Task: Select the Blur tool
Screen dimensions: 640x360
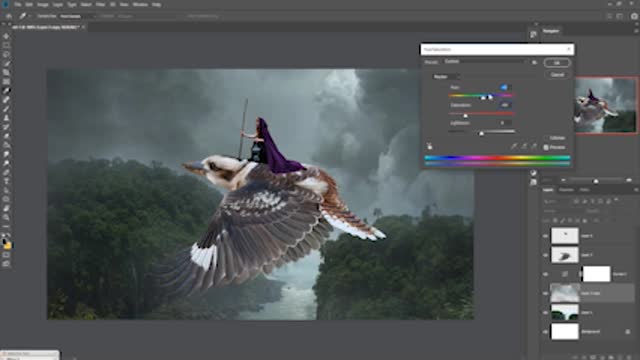Action: (x=6, y=154)
